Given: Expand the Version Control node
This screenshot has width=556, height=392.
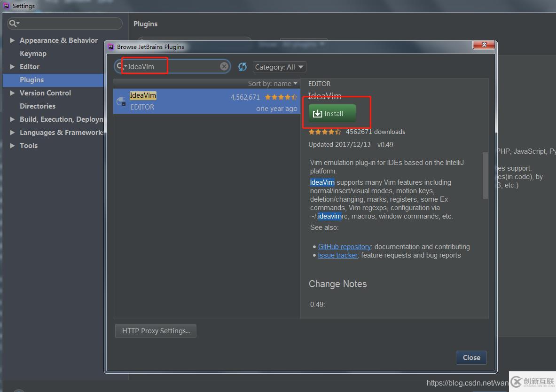Looking at the screenshot, I should 12,93.
